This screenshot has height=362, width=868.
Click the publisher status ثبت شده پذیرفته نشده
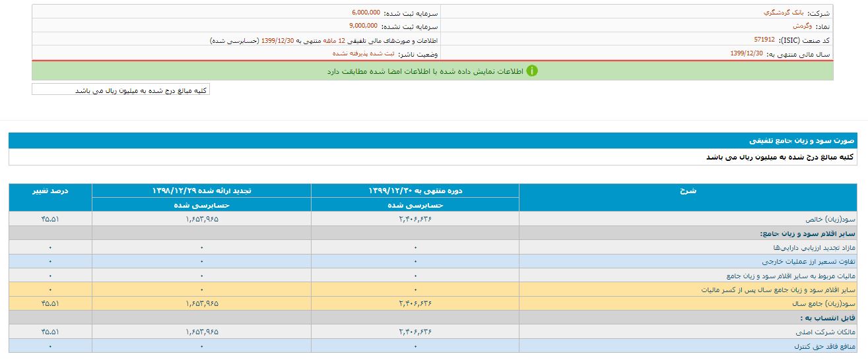tap(363, 54)
